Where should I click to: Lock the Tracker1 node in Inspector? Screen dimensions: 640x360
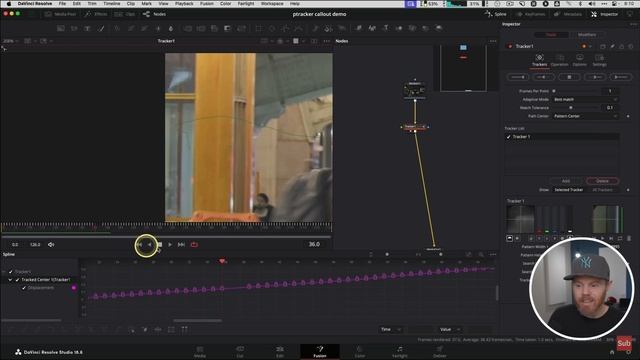pyautogui.click(x=622, y=47)
